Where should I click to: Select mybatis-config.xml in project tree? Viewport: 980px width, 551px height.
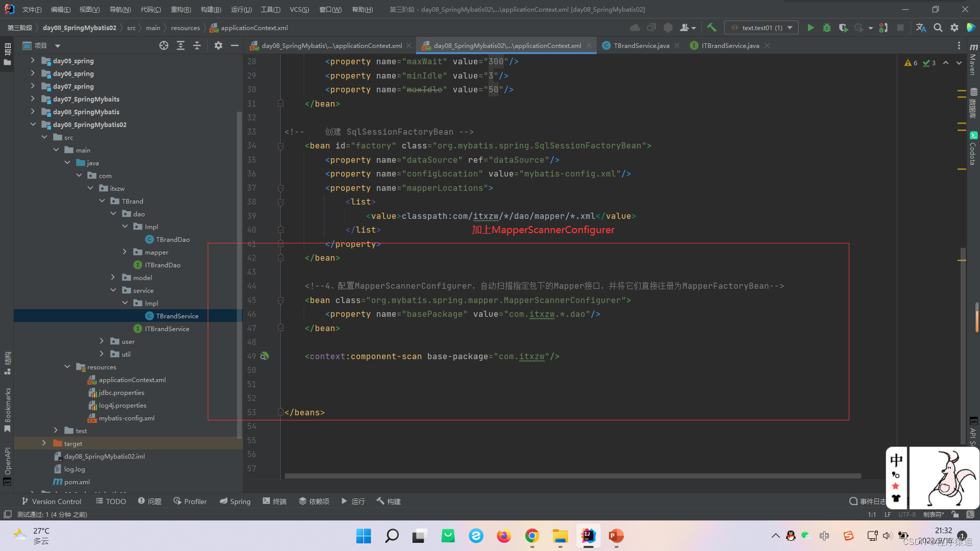pyautogui.click(x=127, y=418)
